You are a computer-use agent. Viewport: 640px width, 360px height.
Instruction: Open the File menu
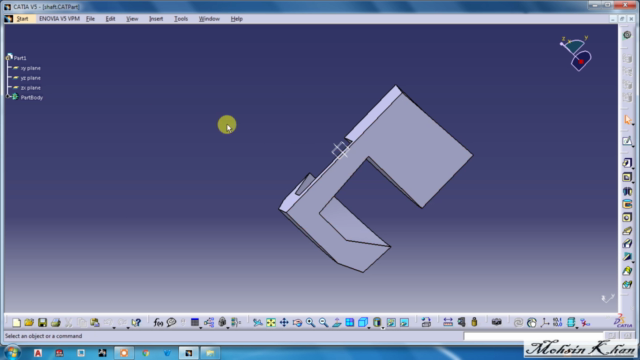(90, 19)
